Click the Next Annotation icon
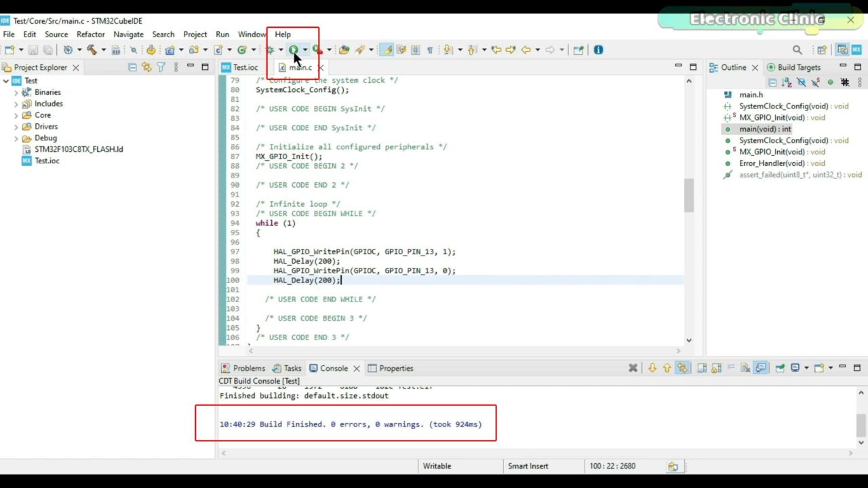Image resolution: width=868 pixels, height=488 pixels. [x=447, y=49]
